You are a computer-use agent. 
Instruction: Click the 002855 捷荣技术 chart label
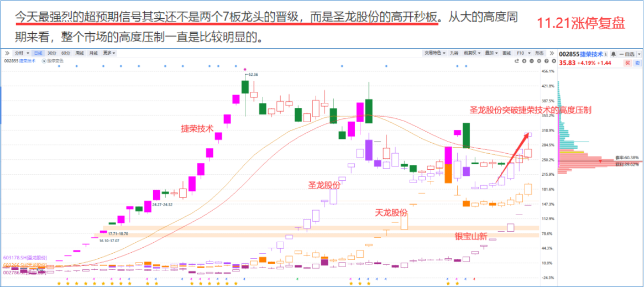tap(20, 61)
